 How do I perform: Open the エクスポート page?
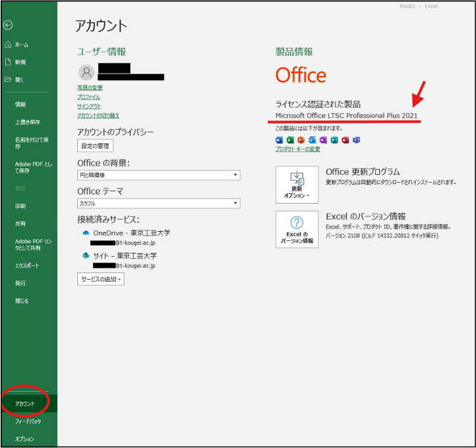27,266
